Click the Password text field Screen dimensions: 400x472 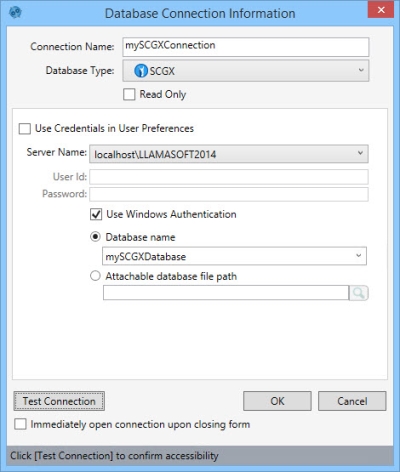pos(229,194)
